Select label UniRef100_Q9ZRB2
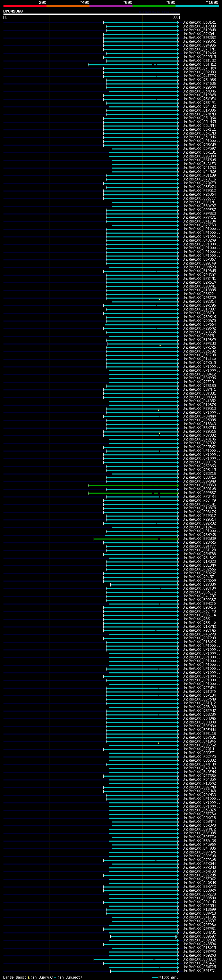 click(199, 524)
